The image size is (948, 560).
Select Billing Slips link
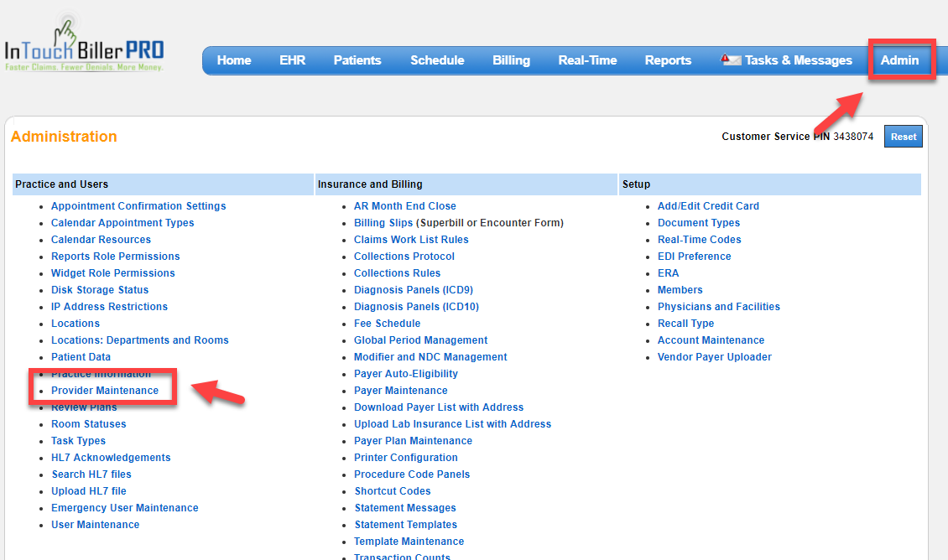pos(383,223)
